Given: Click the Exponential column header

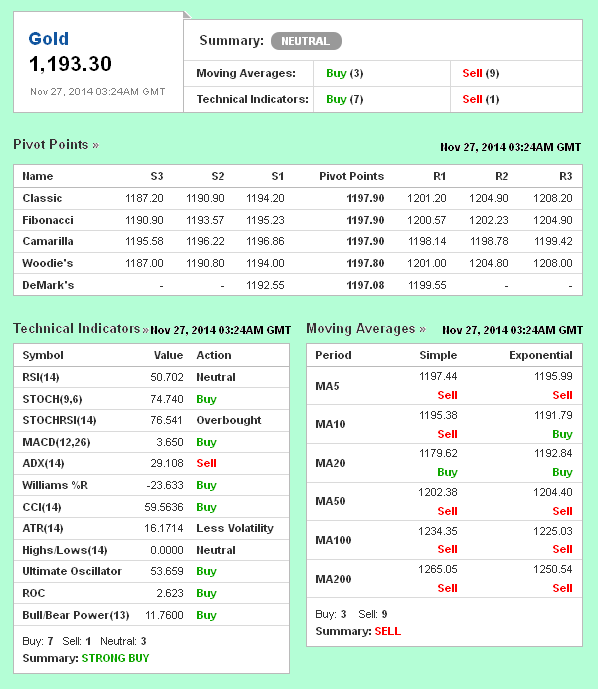Looking at the screenshot, I should click(540, 355).
